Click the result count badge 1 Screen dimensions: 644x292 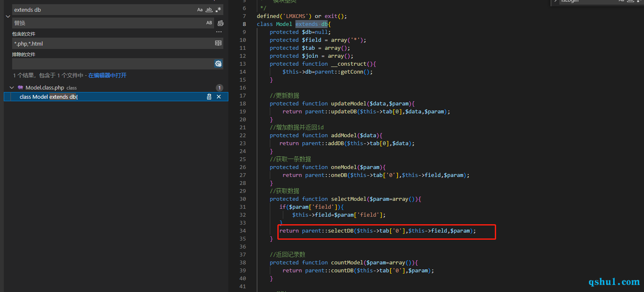220,88
